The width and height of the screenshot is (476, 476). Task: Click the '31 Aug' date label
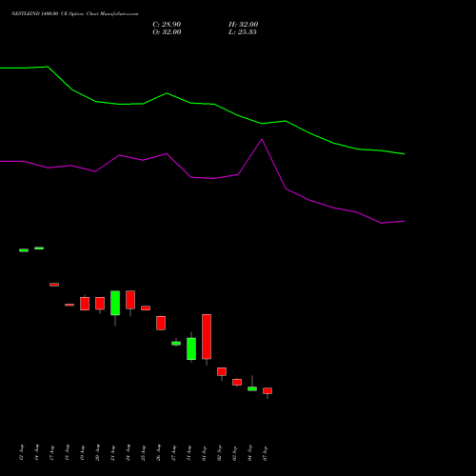click(x=189, y=452)
